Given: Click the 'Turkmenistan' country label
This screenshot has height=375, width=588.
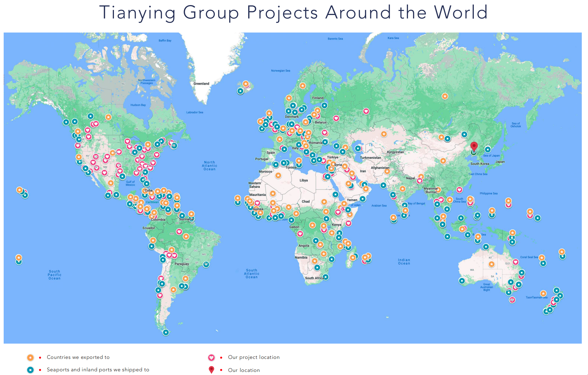Looking at the screenshot, I should 370,158.
